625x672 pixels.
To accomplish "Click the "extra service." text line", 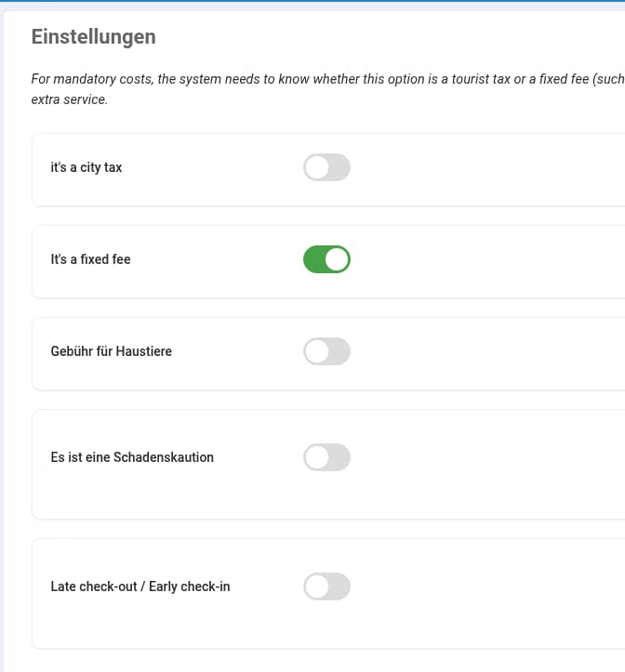I will (x=70, y=99).
